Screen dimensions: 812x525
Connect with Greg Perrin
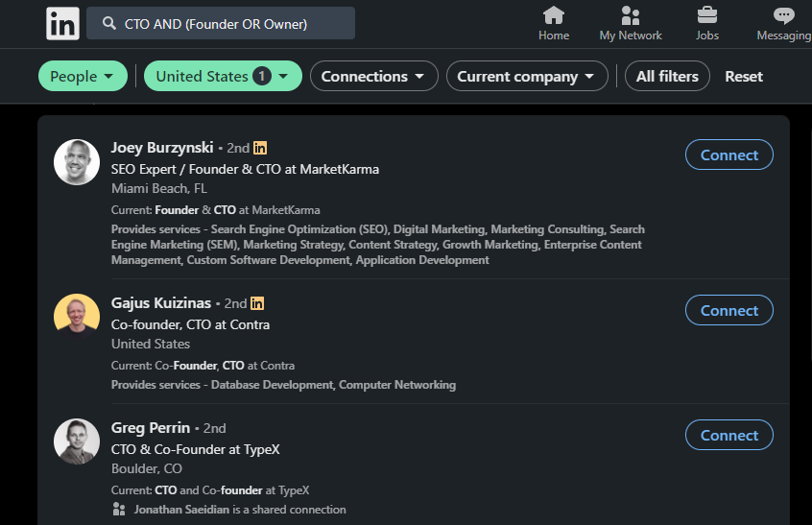[x=729, y=435]
